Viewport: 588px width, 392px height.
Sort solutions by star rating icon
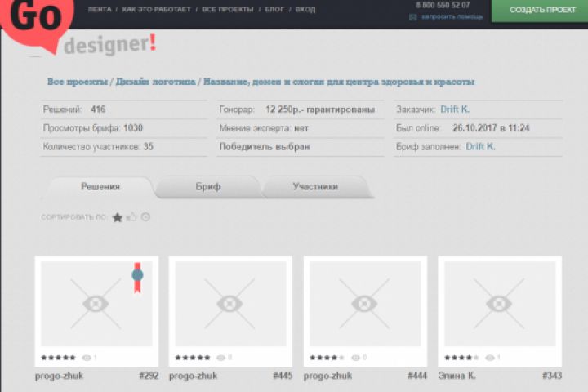tap(118, 217)
